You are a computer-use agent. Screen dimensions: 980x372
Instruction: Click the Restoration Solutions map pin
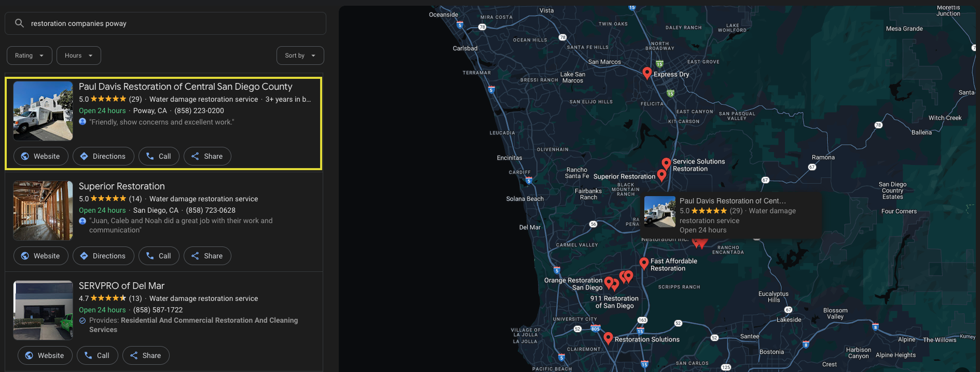[609, 338]
